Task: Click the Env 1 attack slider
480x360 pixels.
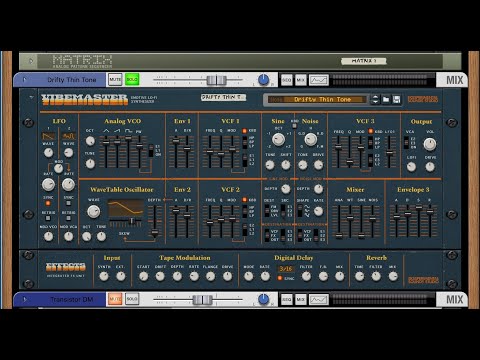Action: tap(176, 141)
